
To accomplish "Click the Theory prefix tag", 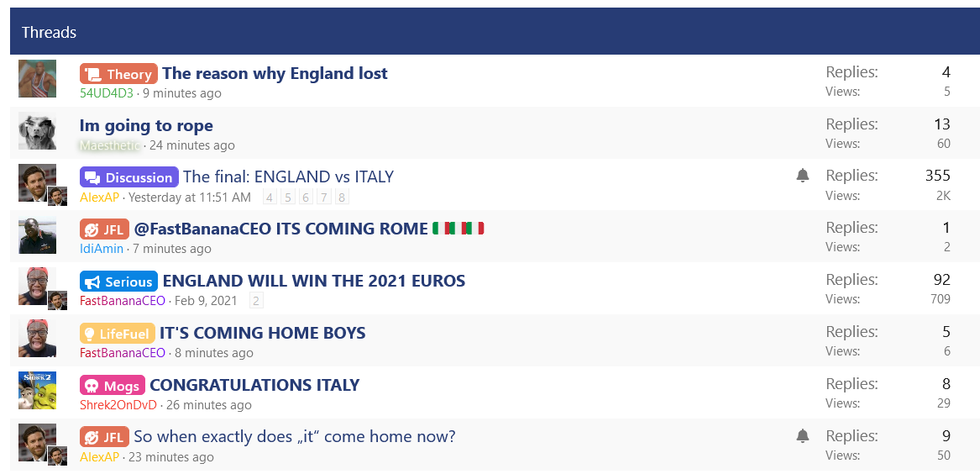I will coord(118,75).
